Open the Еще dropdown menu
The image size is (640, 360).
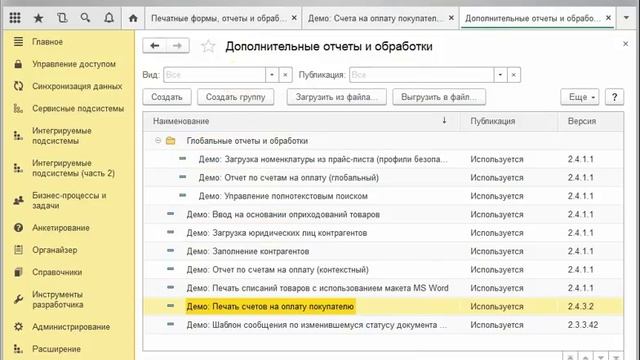pos(580,97)
